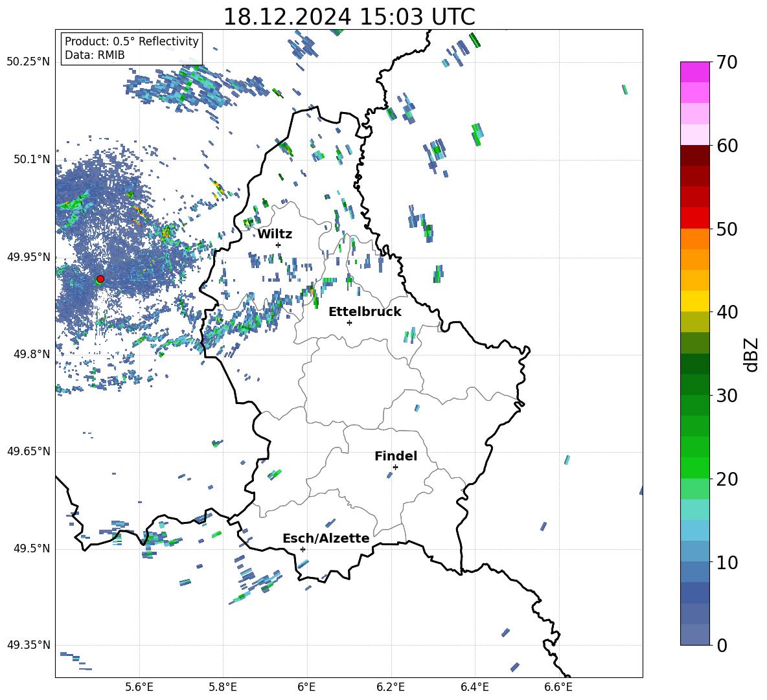Select the Esch/Alzette label text
Screen dimensions: 767x700
click(x=326, y=538)
